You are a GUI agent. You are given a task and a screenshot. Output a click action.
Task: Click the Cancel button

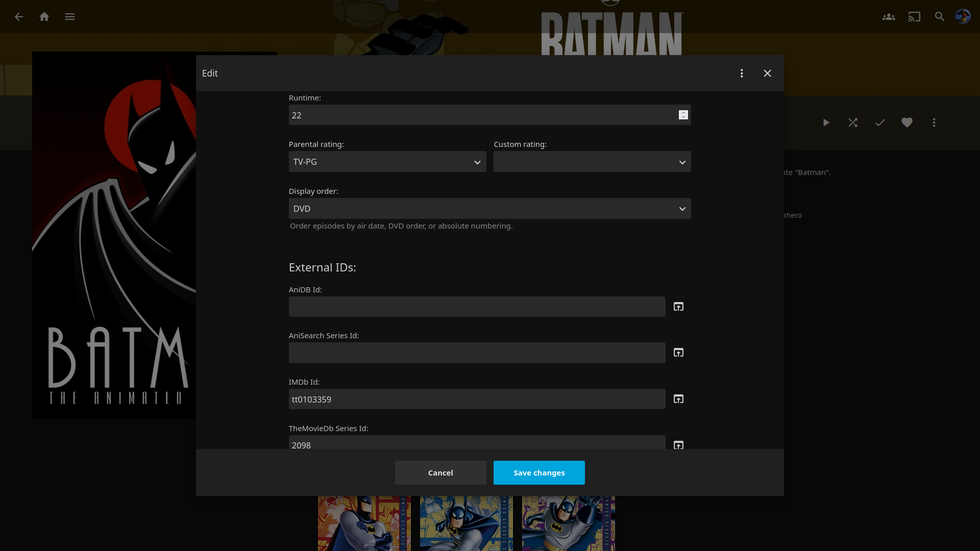(x=440, y=472)
